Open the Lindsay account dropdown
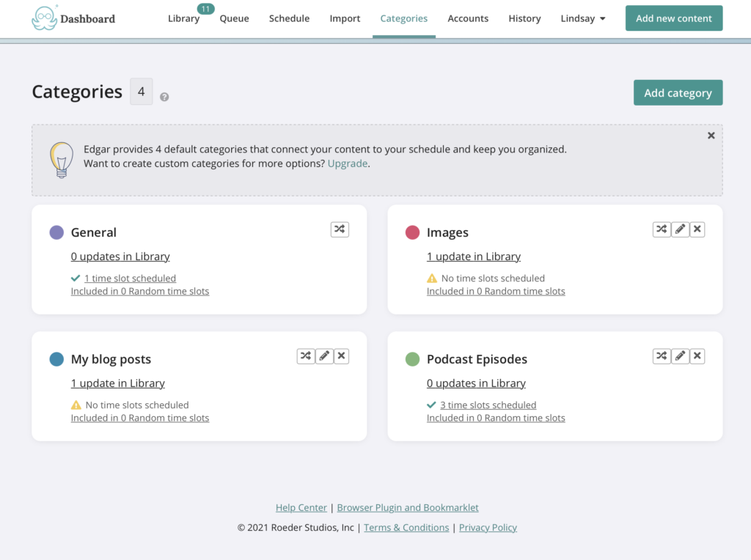The image size is (751, 560). tap(583, 18)
